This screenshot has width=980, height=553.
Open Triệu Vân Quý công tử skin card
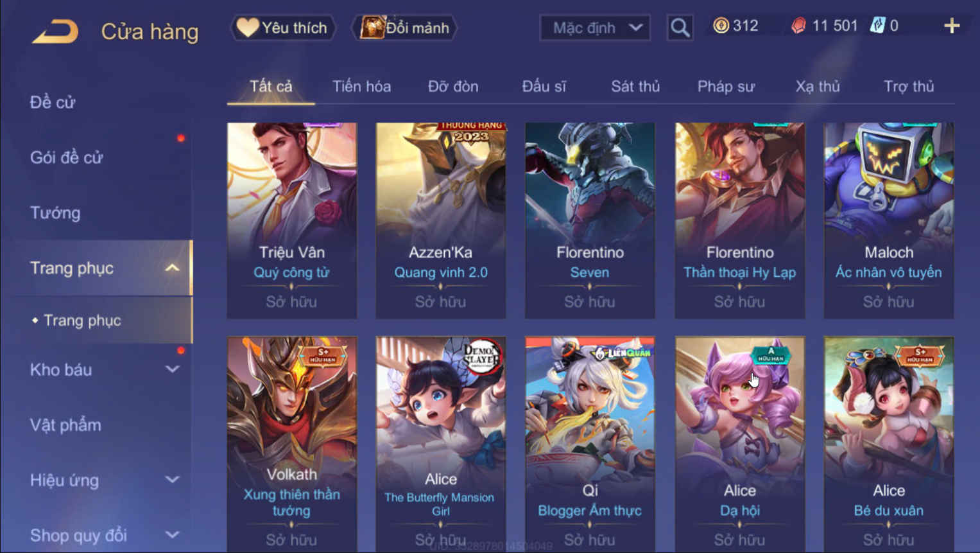click(291, 220)
